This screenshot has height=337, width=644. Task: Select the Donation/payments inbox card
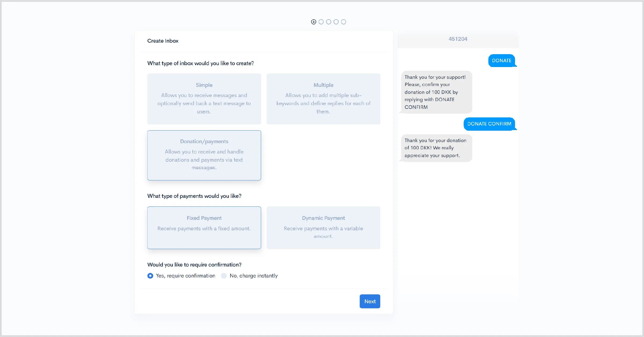coord(204,155)
